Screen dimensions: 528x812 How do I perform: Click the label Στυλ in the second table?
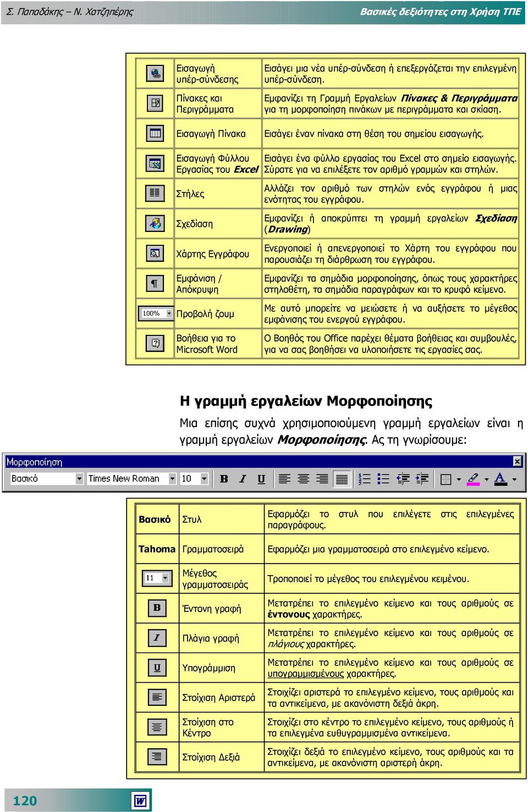pyautogui.click(x=191, y=520)
